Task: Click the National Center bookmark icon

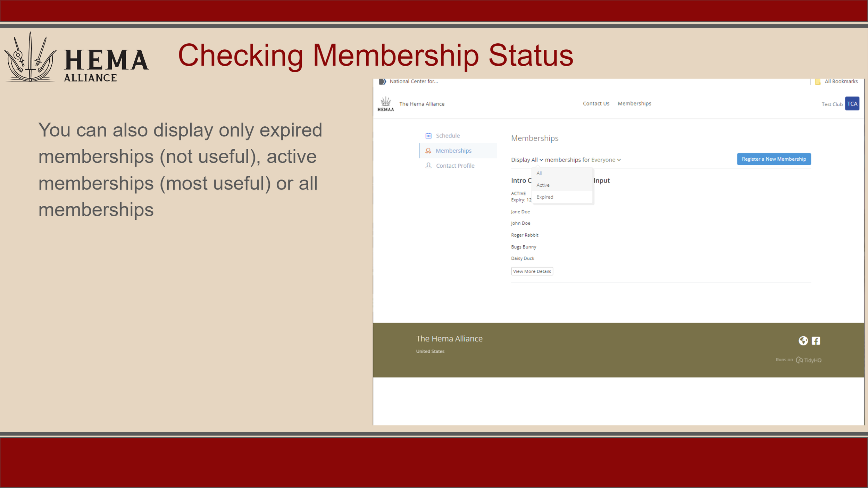Action: 383,82
